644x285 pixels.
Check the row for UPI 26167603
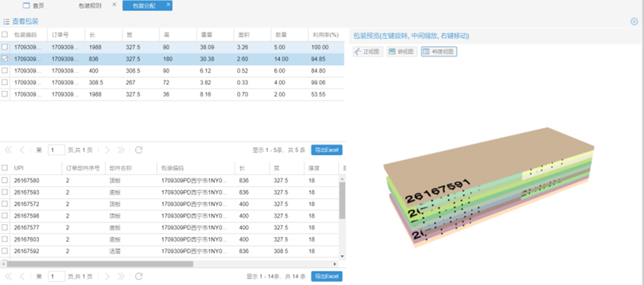pyautogui.click(x=5, y=239)
